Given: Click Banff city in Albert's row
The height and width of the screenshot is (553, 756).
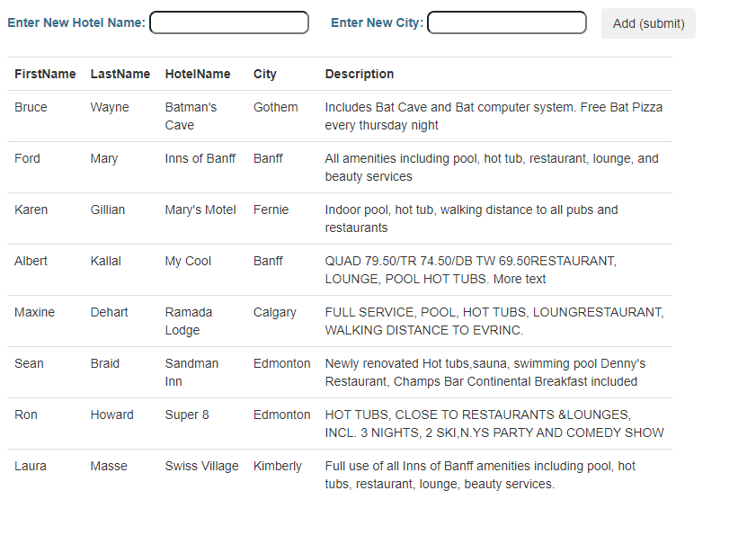Looking at the screenshot, I should pyautogui.click(x=268, y=261).
